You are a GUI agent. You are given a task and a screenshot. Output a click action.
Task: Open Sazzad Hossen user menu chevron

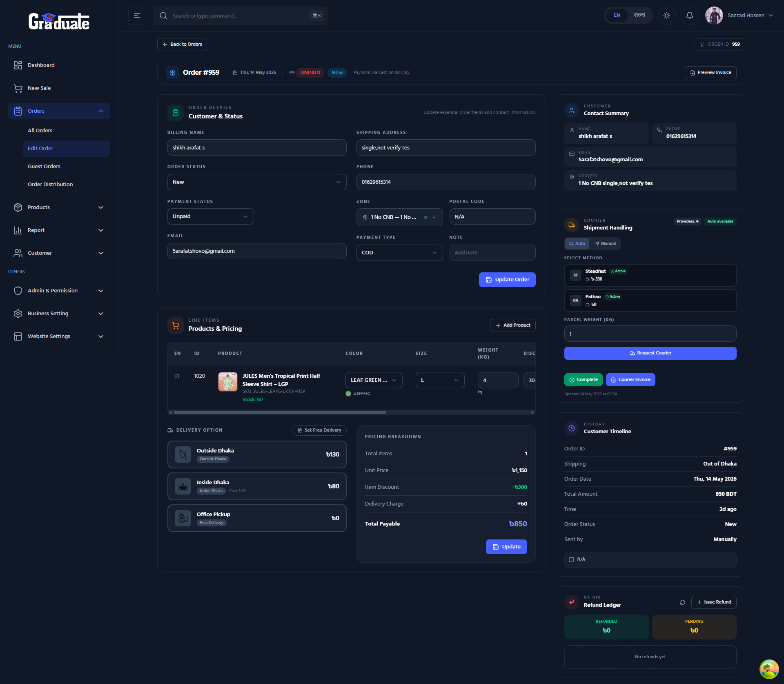771,16
